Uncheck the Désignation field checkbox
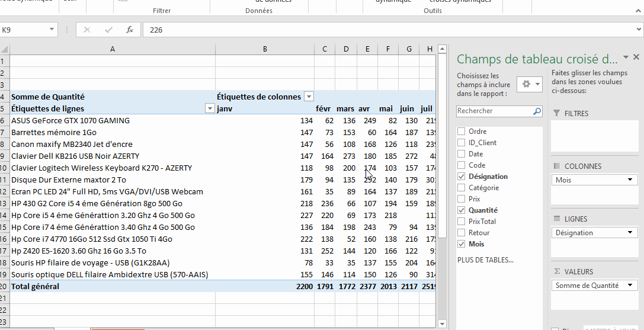This screenshot has height=330, width=644. click(x=462, y=177)
